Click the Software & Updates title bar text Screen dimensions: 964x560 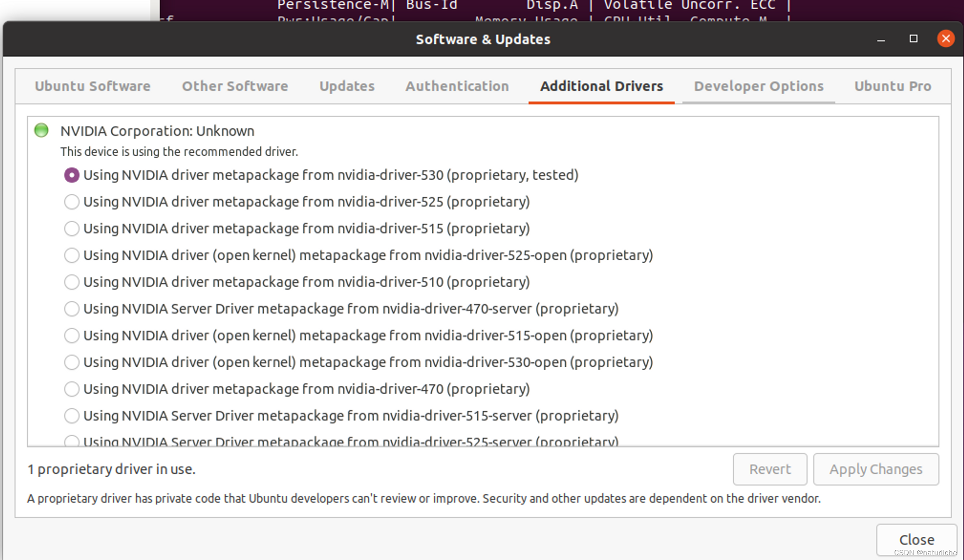[483, 40]
